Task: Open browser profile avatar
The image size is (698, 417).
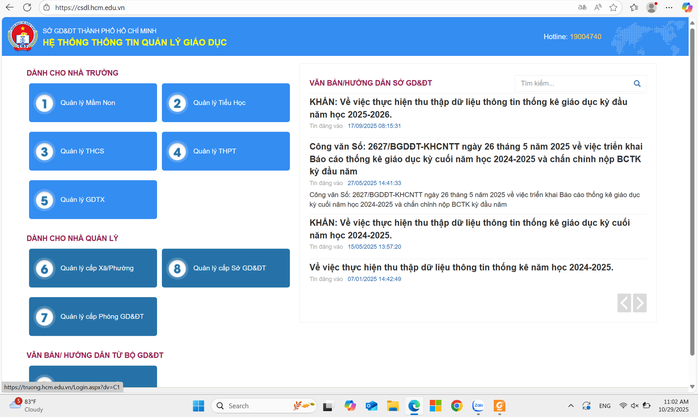Action: tap(652, 7)
